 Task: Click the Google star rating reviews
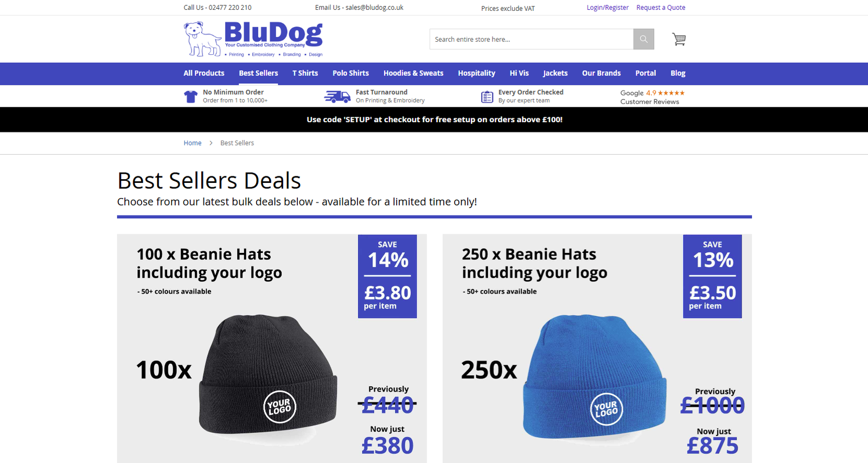coord(652,97)
